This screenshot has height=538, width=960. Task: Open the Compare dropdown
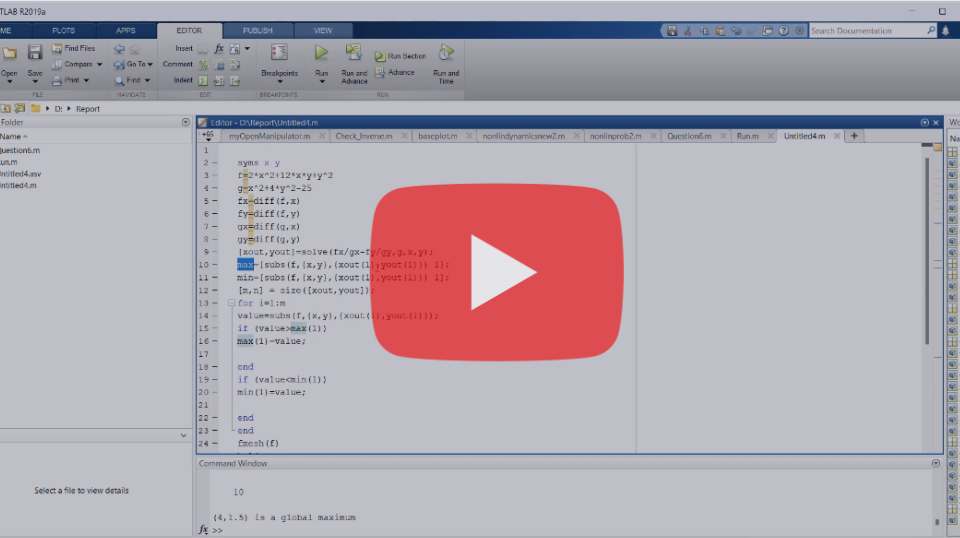(x=79, y=64)
